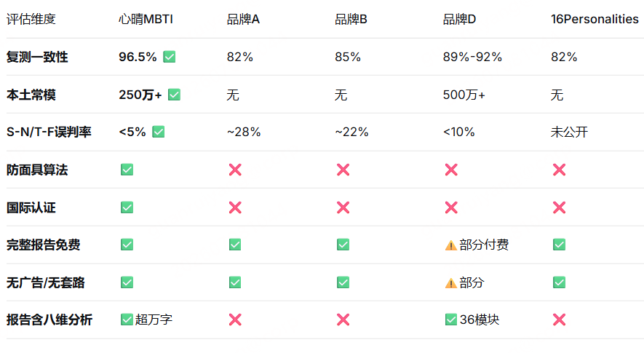Image resolution: width=644 pixels, height=353 pixels.
Task: Click 16Personalities checkmark in 无广告/无套路 row
Action: [559, 282]
